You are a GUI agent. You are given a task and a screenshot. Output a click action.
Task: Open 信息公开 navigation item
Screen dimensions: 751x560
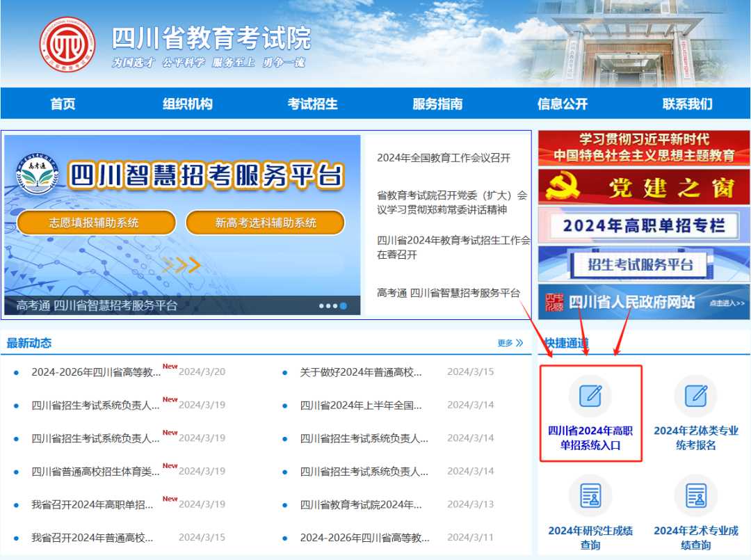click(563, 104)
